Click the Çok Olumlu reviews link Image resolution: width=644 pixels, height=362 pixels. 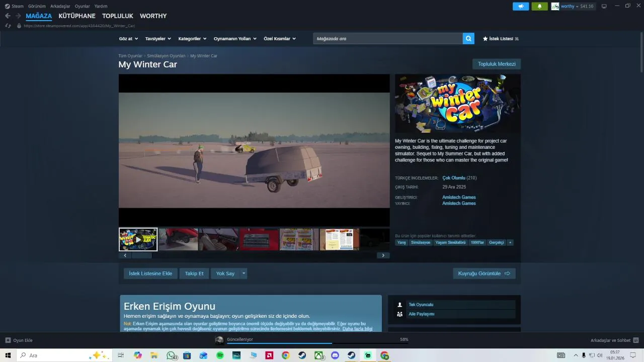(x=454, y=178)
